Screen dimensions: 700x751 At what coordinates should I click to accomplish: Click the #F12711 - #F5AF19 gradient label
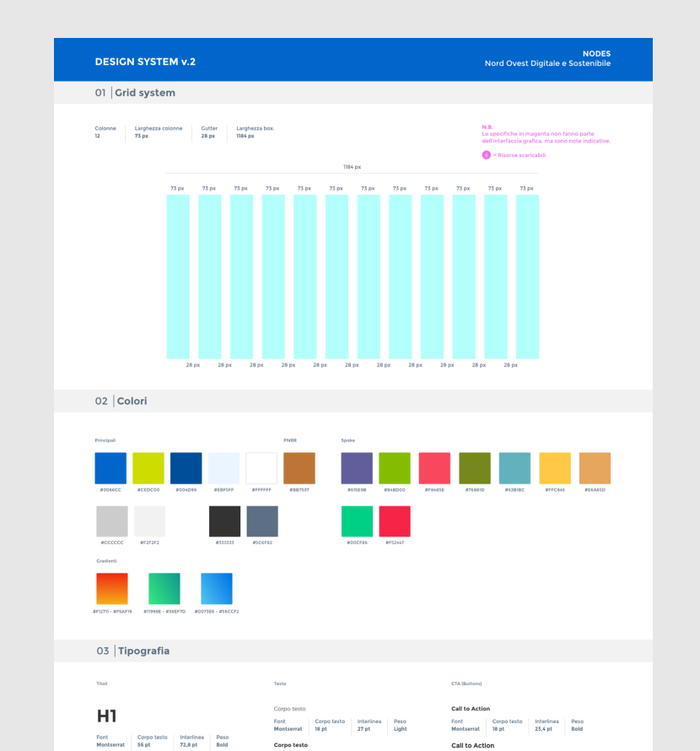(112, 612)
